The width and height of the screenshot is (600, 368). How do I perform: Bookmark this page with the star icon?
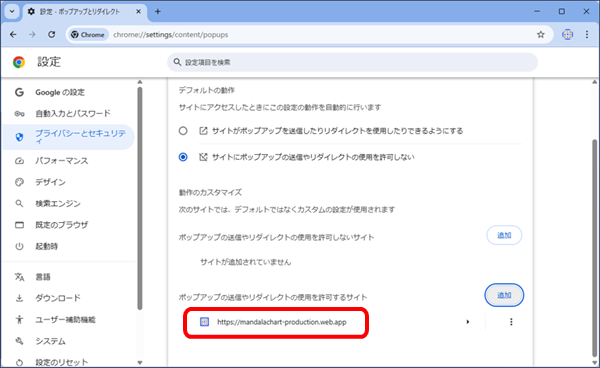540,35
